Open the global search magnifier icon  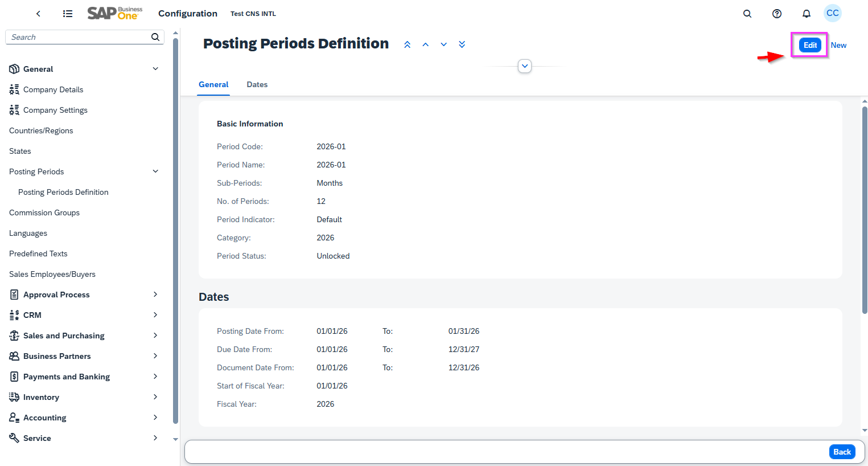click(747, 13)
